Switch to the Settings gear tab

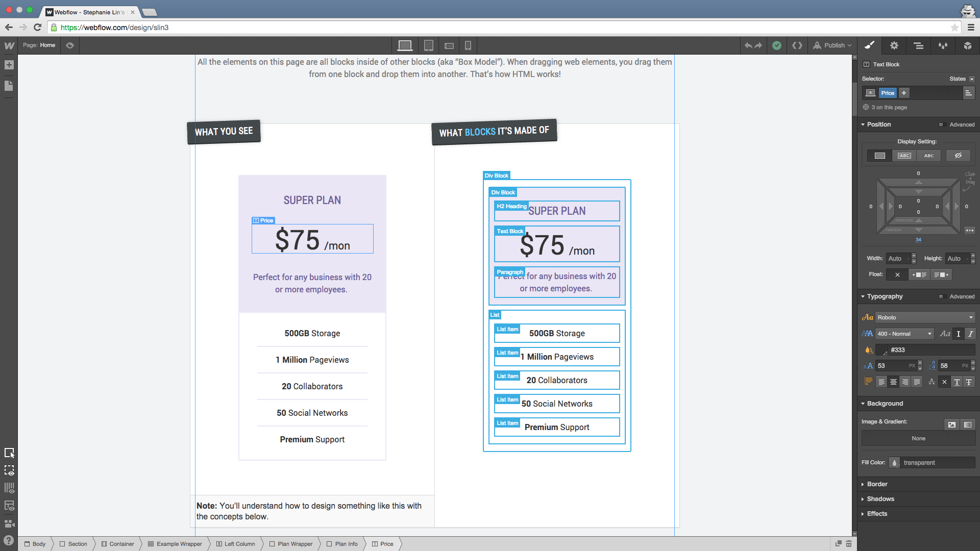point(894,45)
